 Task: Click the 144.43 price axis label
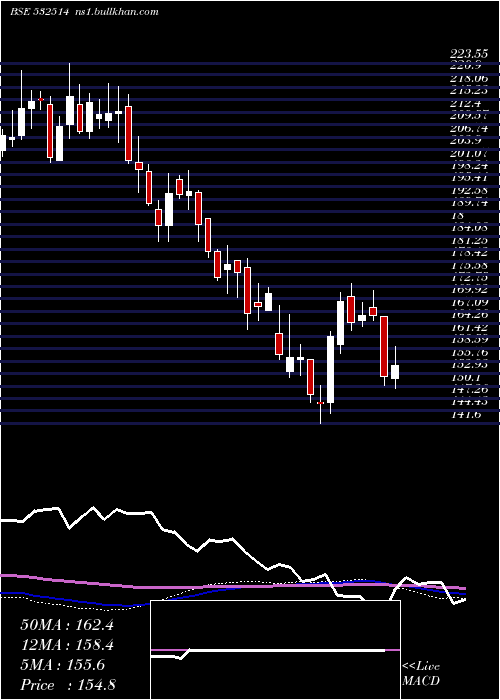pyautogui.click(x=470, y=401)
